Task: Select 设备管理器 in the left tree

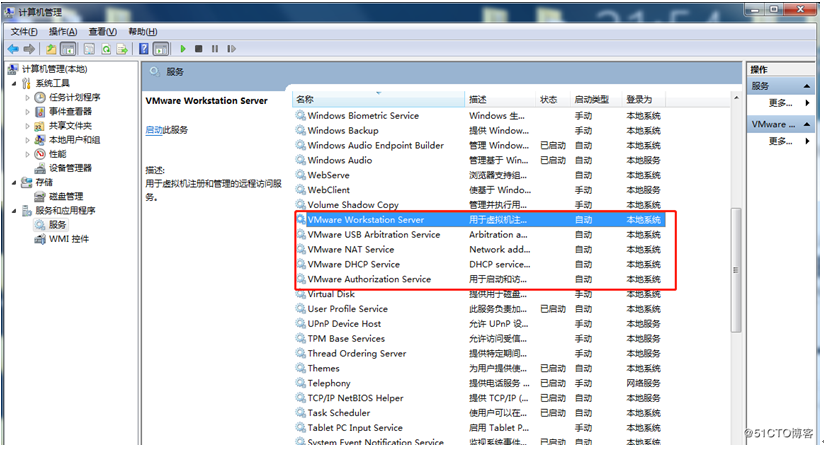Action: click(x=70, y=168)
